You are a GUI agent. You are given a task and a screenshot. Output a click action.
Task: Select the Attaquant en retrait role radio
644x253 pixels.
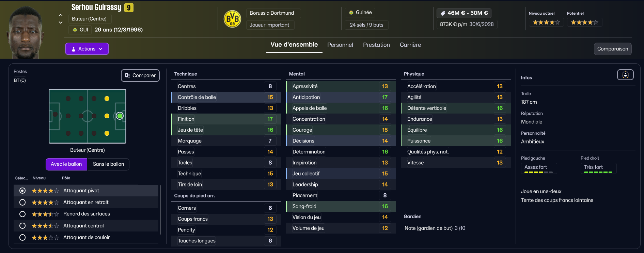click(22, 202)
